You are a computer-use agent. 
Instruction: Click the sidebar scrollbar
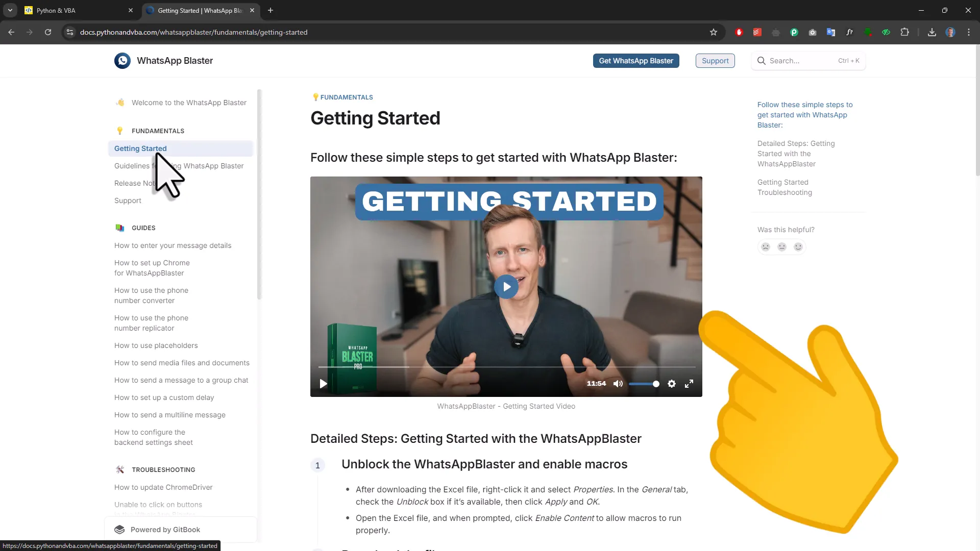coord(259,194)
